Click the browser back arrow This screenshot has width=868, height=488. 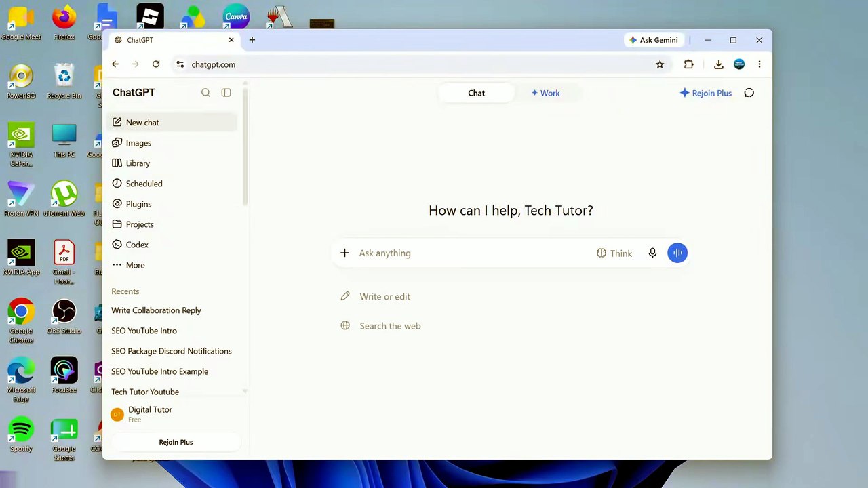tap(115, 64)
